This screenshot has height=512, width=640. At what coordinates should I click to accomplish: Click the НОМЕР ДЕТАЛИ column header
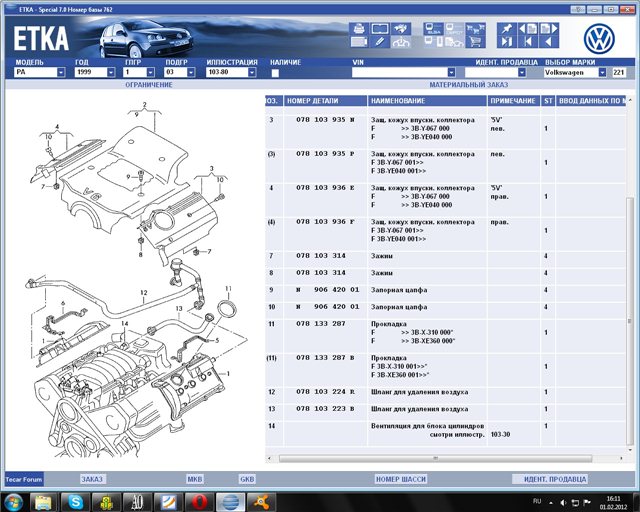click(x=325, y=101)
